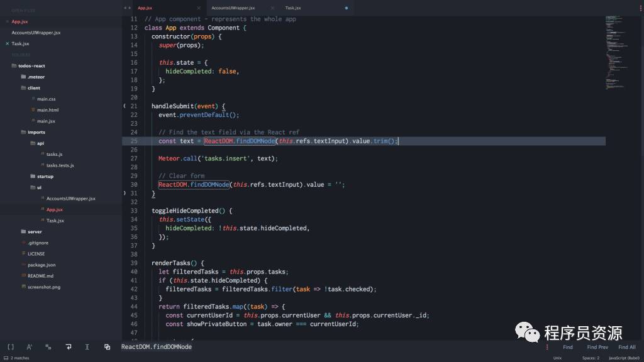Open LICENSE file in sidebar
This screenshot has width=644, height=362.
click(x=36, y=254)
